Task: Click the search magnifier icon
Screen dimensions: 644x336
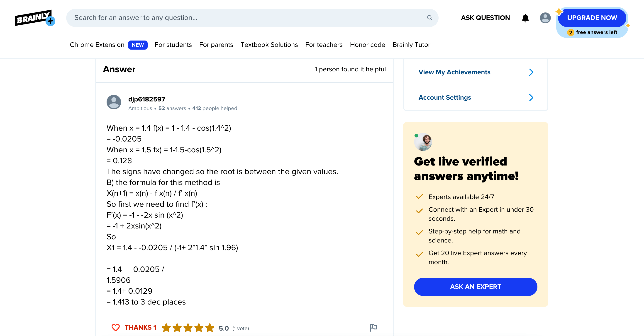Action: (x=429, y=18)
